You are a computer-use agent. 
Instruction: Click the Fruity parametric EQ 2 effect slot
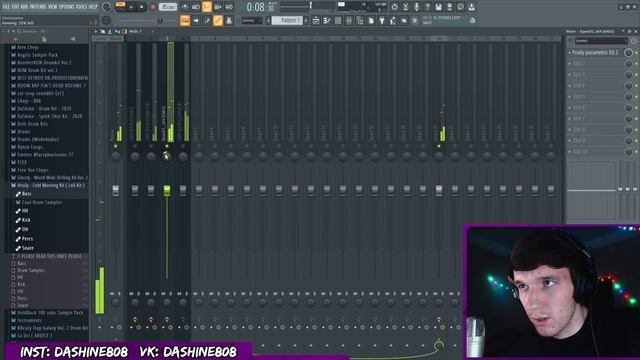coord(595,53)
